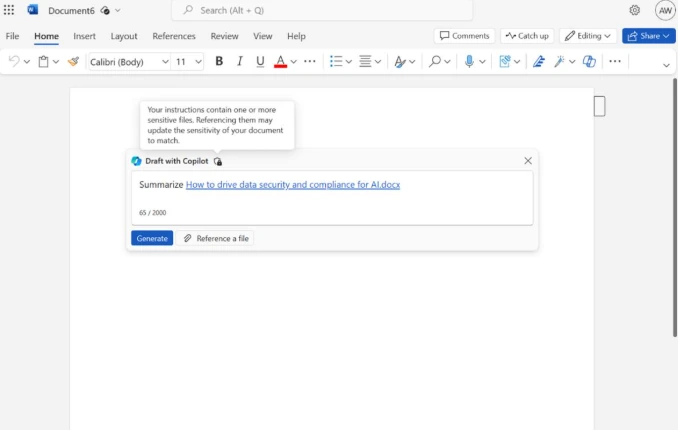Open the Help tab
Image resolution: width=678 pixels, height=430 pixels.
296,36
